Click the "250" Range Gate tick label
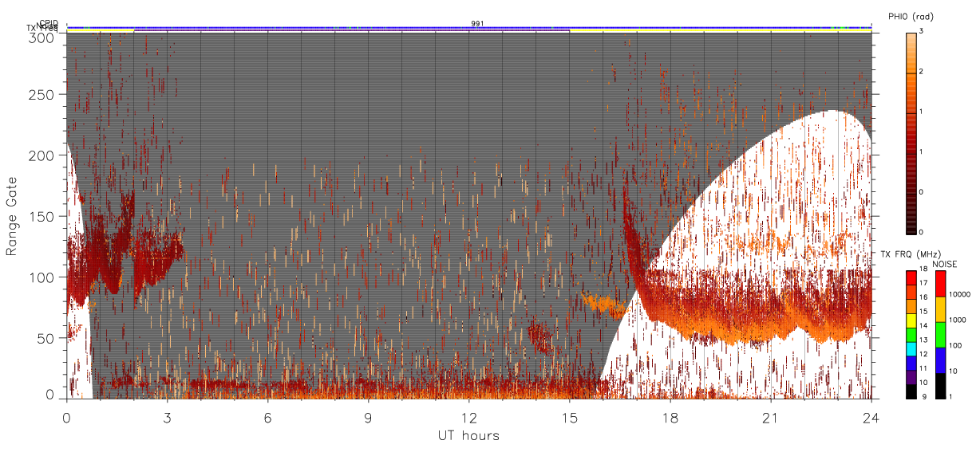The width and height of the screenshot is (980, 452). coord(41,95)
